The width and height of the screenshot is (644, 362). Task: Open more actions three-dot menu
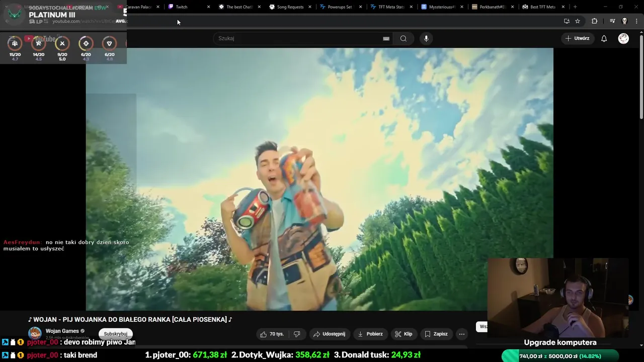point(462,334)
